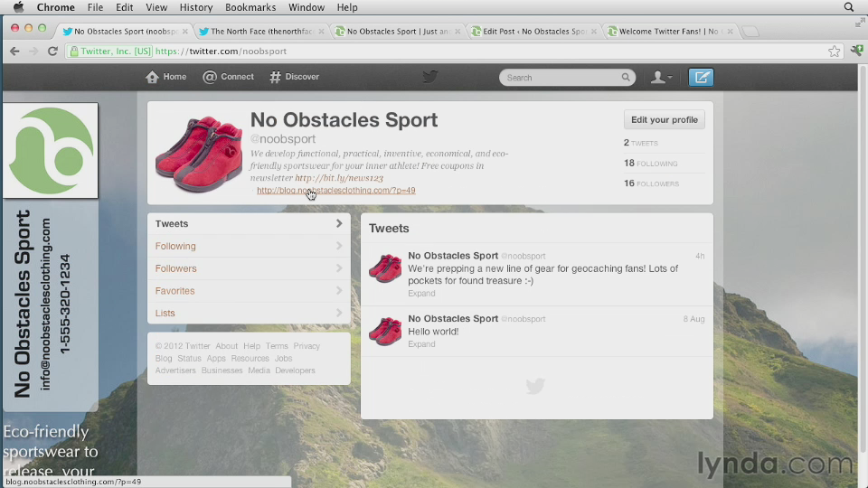Open macOS Spotlight search icon

coord(849,7)
